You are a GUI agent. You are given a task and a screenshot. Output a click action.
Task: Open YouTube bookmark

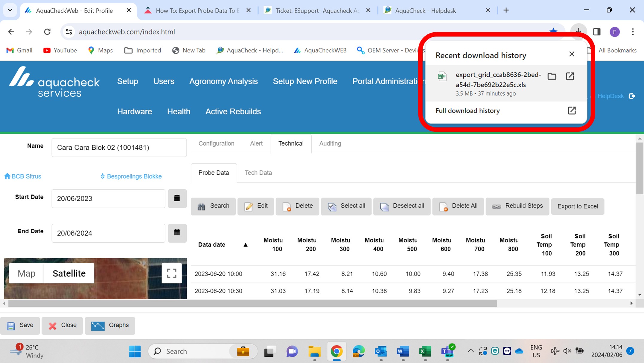click(x=60, y=50)
